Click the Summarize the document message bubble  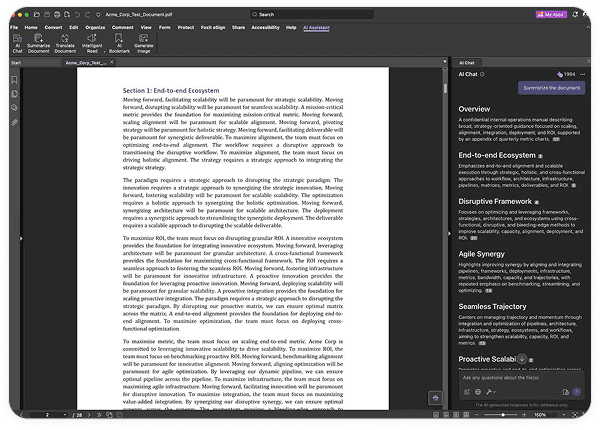point(551,88)
